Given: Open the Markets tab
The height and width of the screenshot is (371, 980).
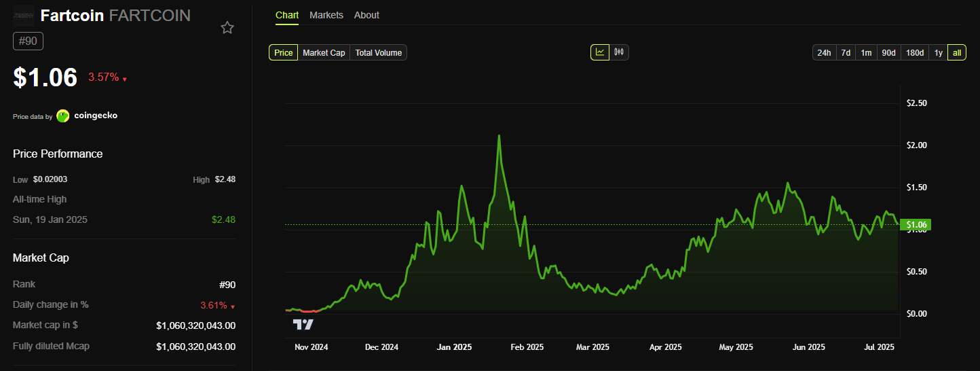Looking at the screenshot, I should coord(326,15).
